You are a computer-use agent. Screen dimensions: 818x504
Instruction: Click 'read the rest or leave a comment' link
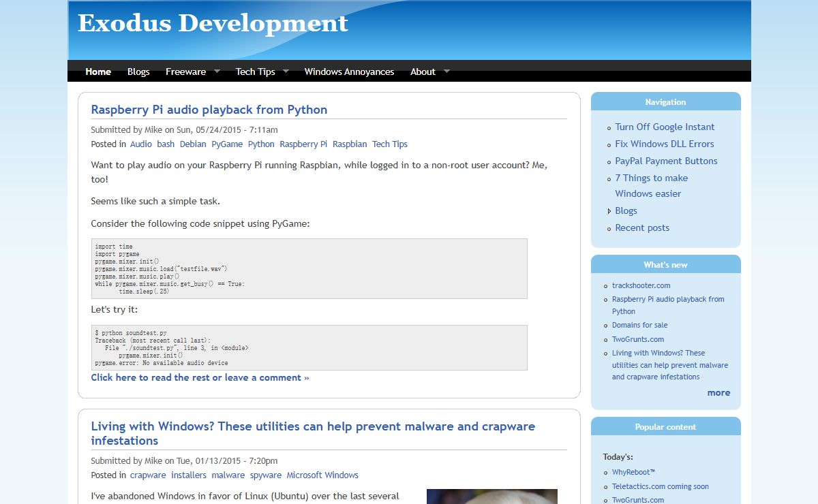(x=200, y=377)
